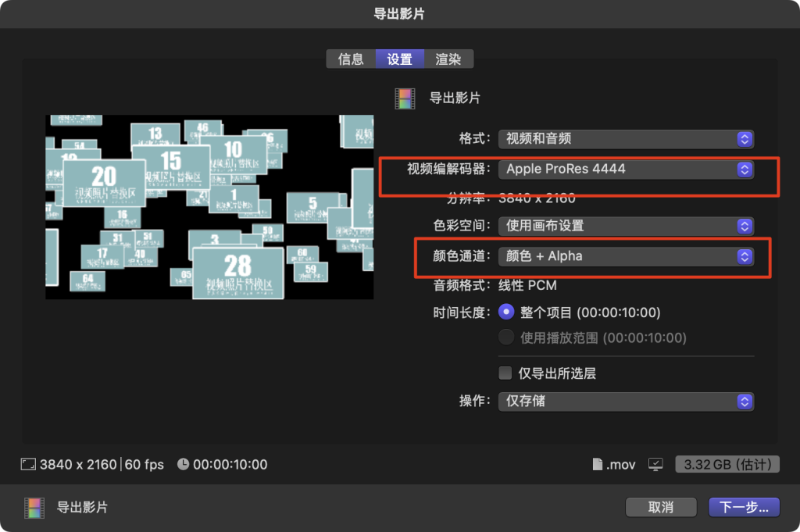
Task: Click the video preview thumbnail
Action: (x=209, y=207)
